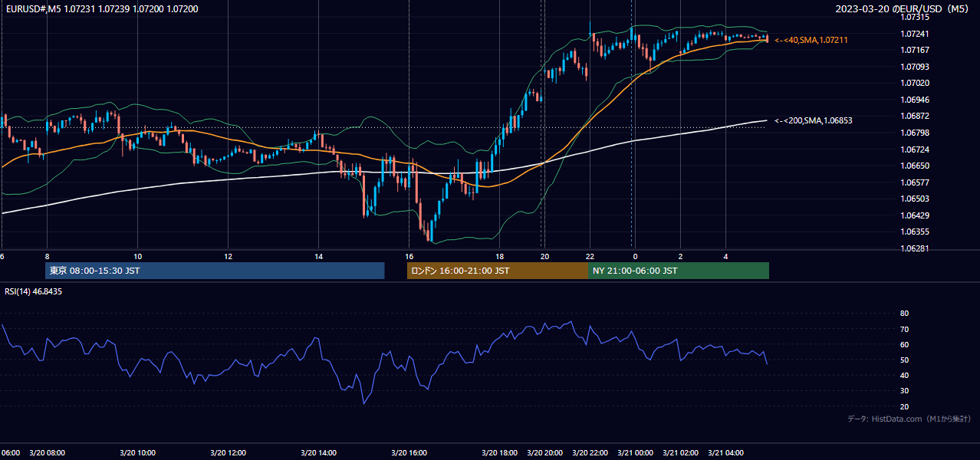The height and width of the screenshot is (460, 980).
Task: Click price axis value 1.06872
Action: [915, 116]
